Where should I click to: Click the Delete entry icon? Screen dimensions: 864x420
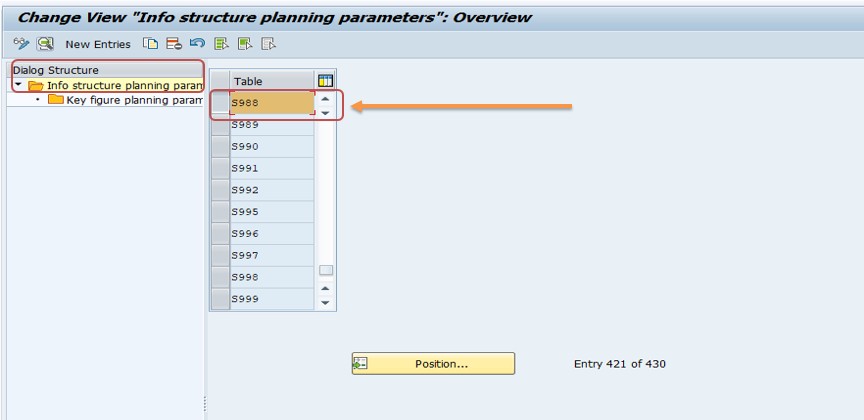[x=174, y=44]
